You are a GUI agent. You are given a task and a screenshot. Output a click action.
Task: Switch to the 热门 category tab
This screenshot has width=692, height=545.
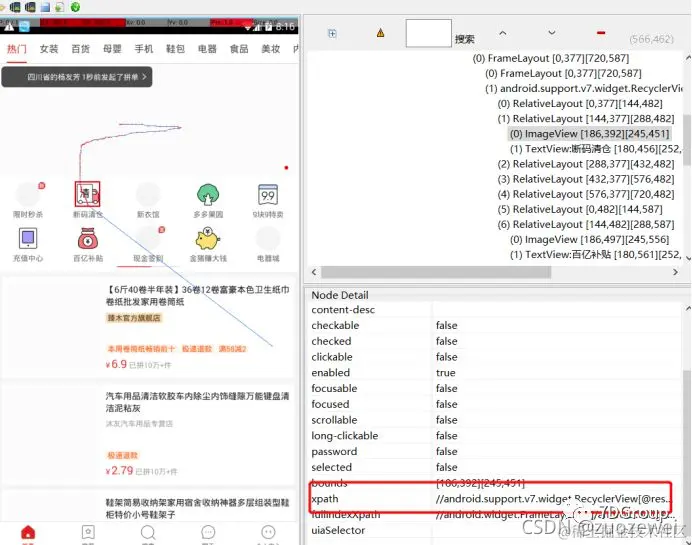pos(17,49)
